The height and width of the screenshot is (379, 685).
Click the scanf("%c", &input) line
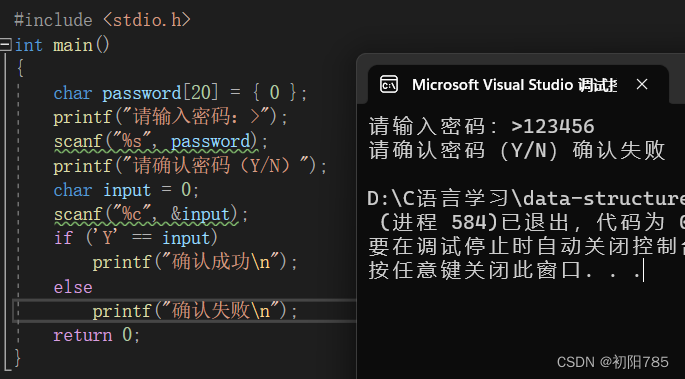[x=151, y=214]
